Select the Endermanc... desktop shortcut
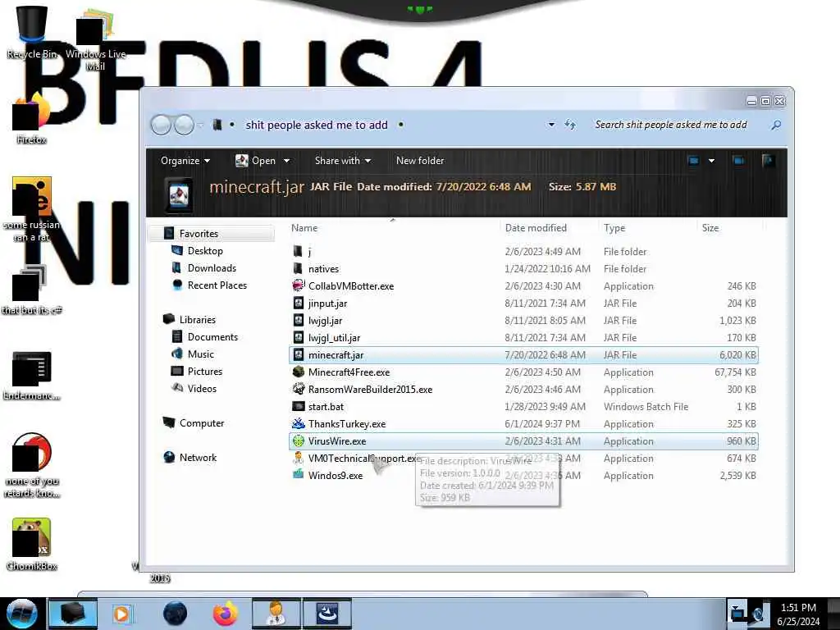Screen dimensions: 840x630 [32, 375]
